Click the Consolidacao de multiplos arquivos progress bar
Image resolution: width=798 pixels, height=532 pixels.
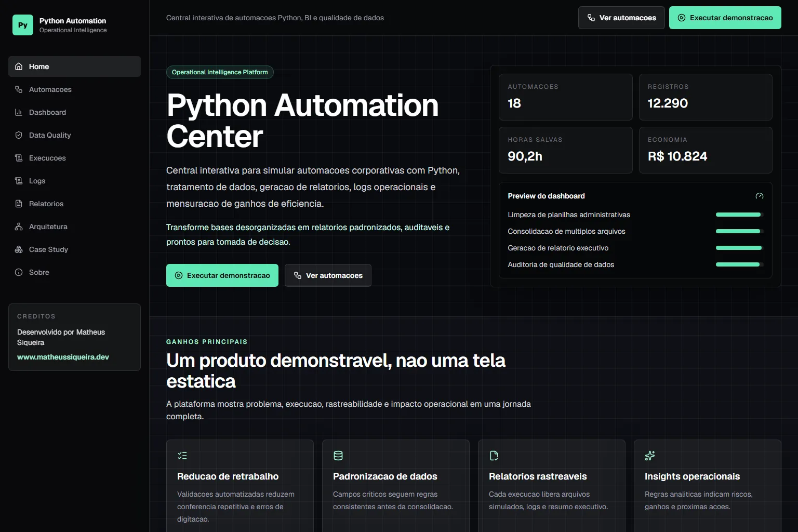pyautogui.click(x=740, y=231)
